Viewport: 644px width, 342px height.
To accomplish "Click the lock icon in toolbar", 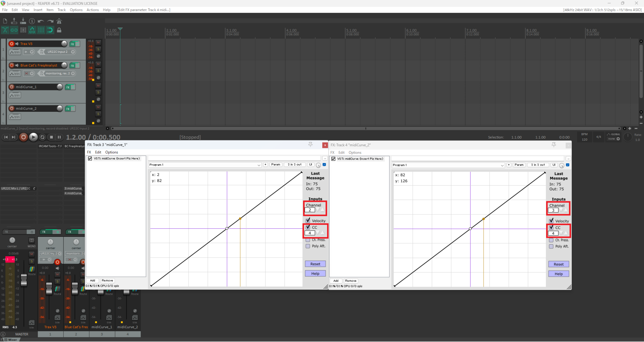I will tap(59, 30).
